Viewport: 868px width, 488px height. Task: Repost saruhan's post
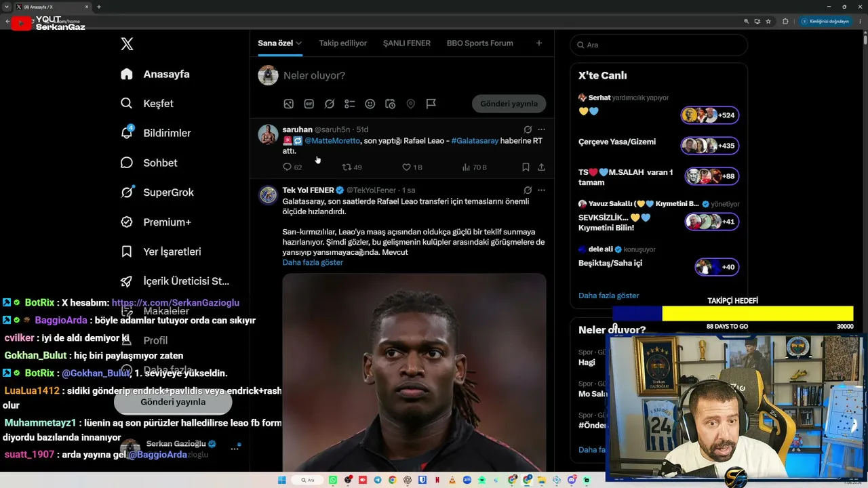352,167
